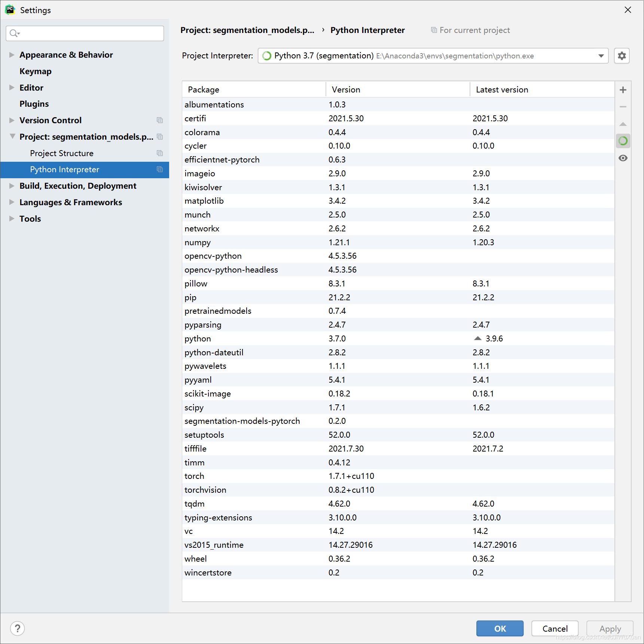Click the search magnifier icon
644x644 pixels.
14,33
